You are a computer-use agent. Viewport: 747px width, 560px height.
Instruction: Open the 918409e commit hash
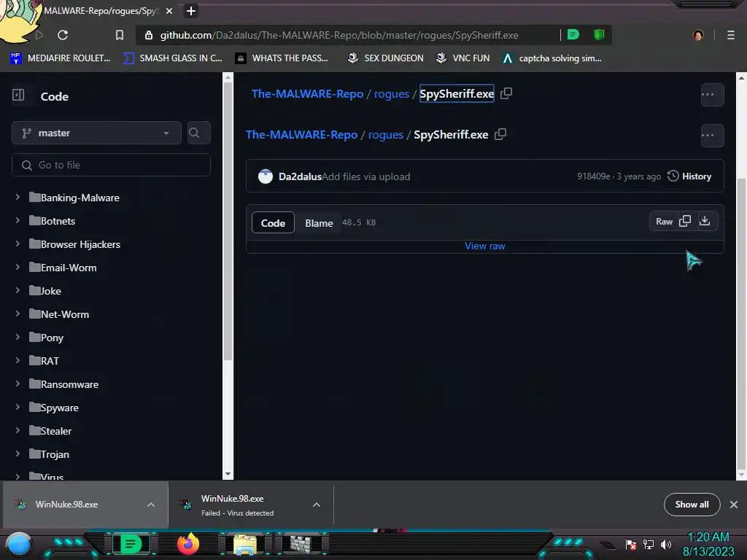pos(593,176)
